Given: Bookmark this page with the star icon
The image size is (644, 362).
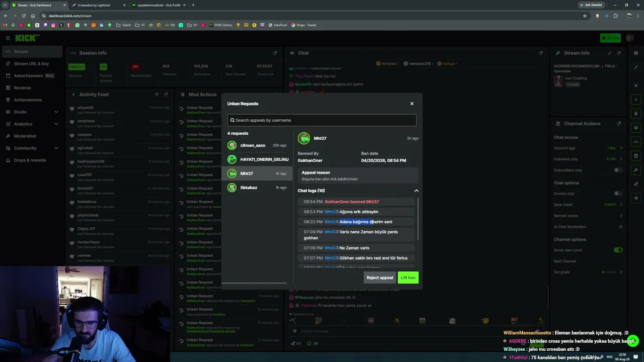Looking at the screenshot, I should tap(585, 16).
